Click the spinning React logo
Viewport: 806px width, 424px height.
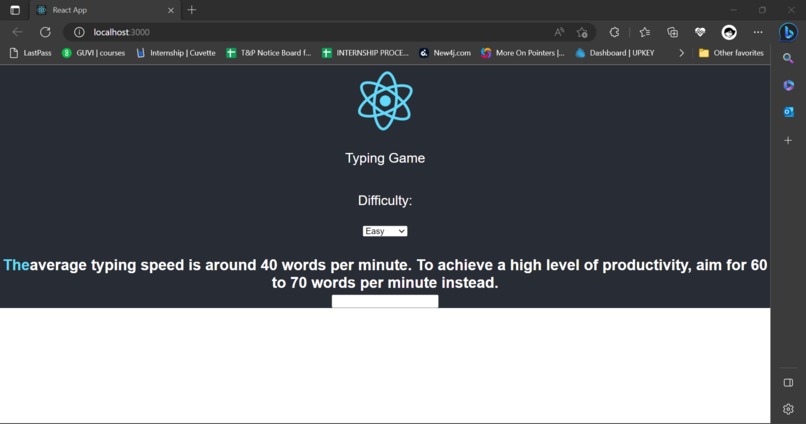click(385, 101)
